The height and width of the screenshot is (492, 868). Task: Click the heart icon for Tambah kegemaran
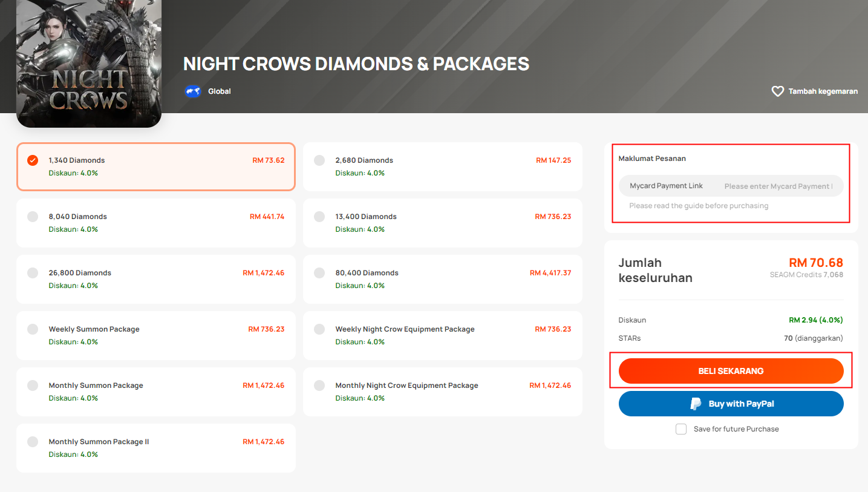(x=778, y=91)
